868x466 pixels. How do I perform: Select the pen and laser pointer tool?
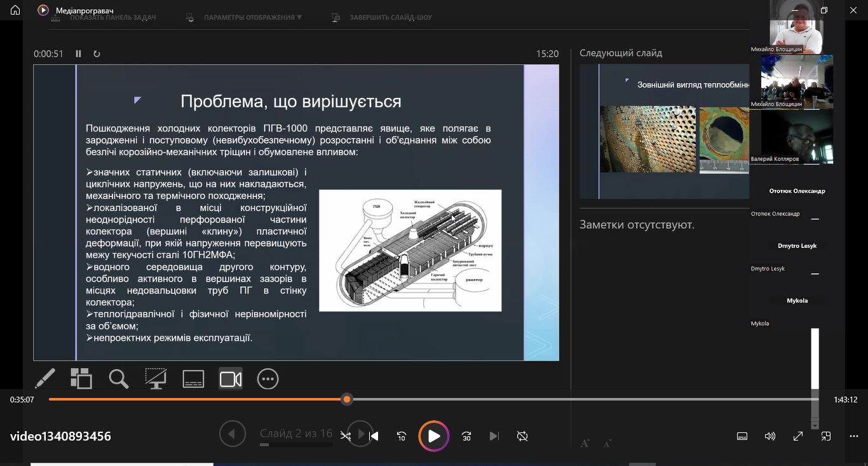point(44,379)
